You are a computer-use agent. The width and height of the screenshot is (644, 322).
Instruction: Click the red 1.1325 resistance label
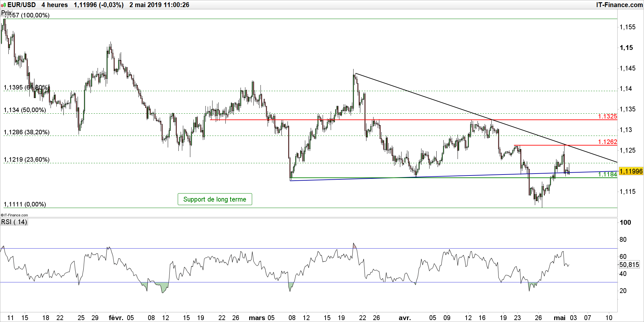pos(608,116)
